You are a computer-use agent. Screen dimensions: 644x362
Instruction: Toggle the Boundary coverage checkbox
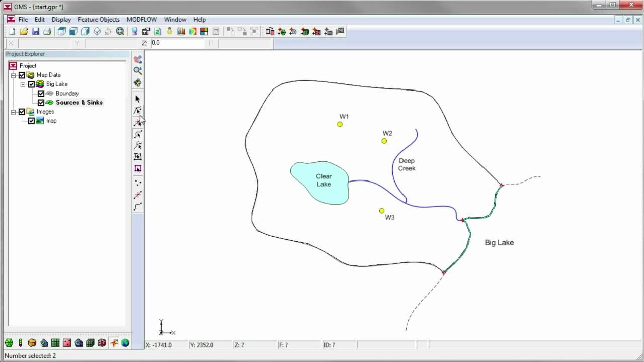tap(41, 93)
